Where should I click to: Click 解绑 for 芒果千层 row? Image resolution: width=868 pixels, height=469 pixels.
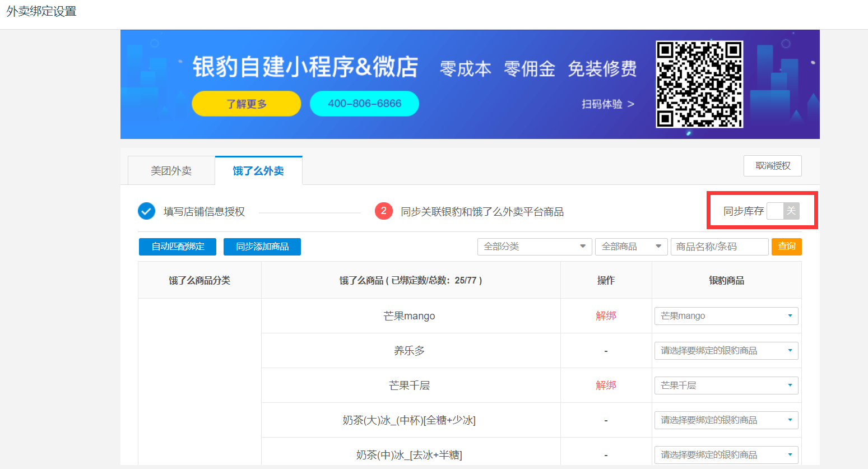(x=606, y=386)
